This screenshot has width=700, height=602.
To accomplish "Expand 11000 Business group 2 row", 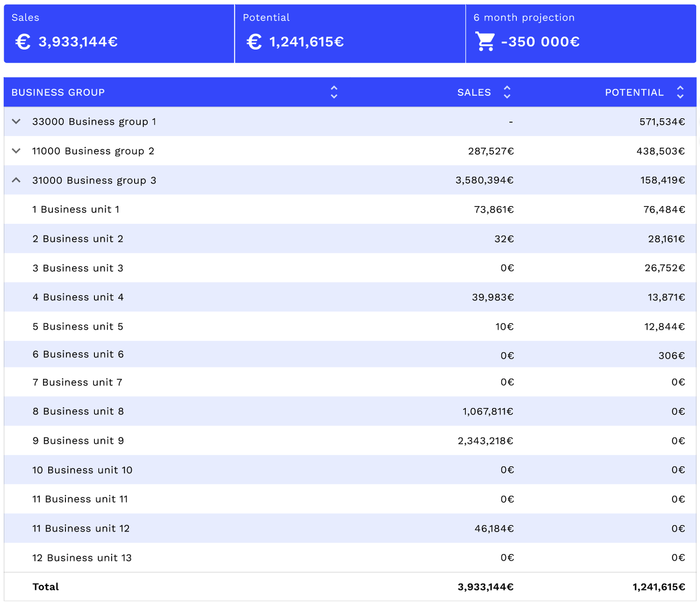I will coord(16,151).
